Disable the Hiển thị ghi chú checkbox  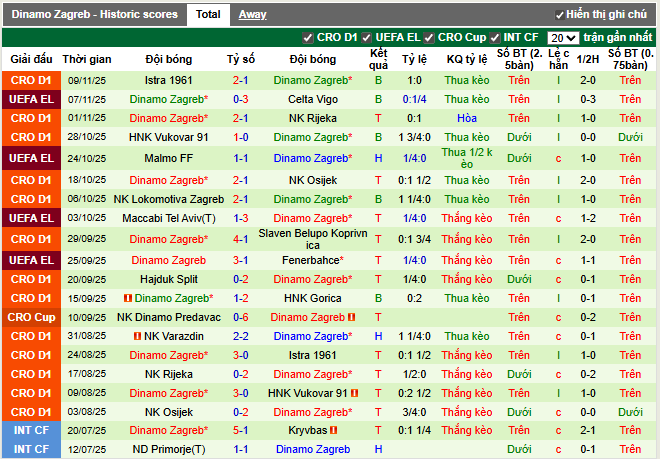tap(560, 15)
